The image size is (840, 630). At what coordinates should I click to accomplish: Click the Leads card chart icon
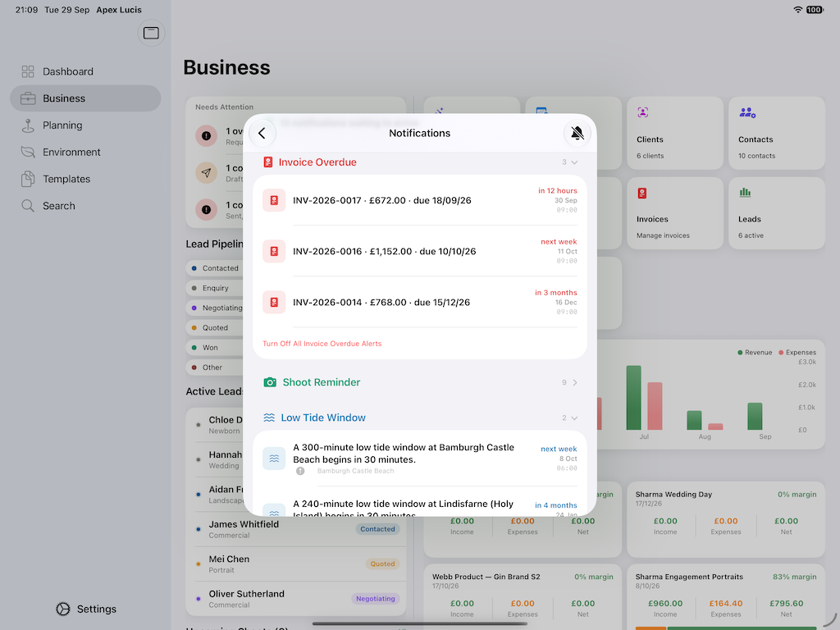(x=745, y=192)
